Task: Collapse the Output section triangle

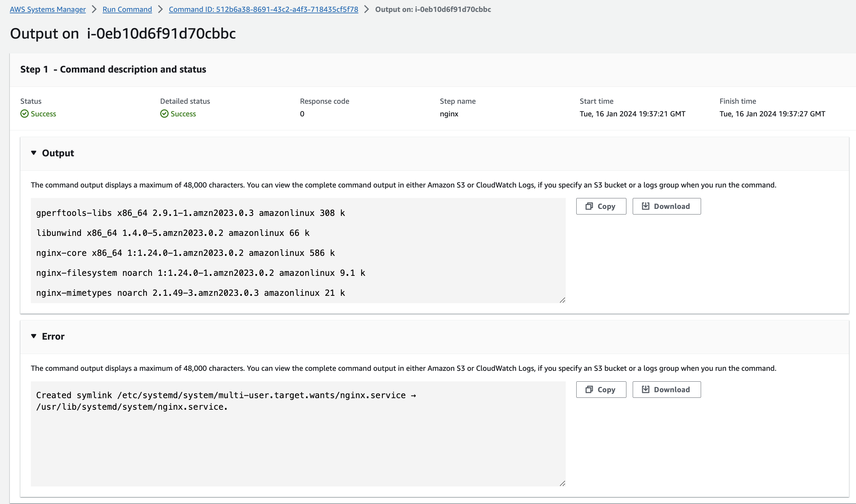Action: tap(34, 153)
